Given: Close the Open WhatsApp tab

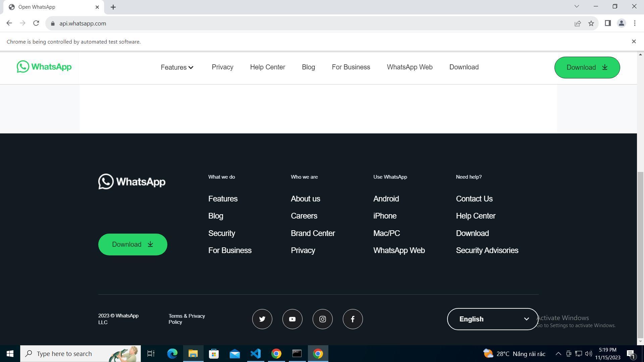Looking at the screenshot, I should tap(97, 7).
